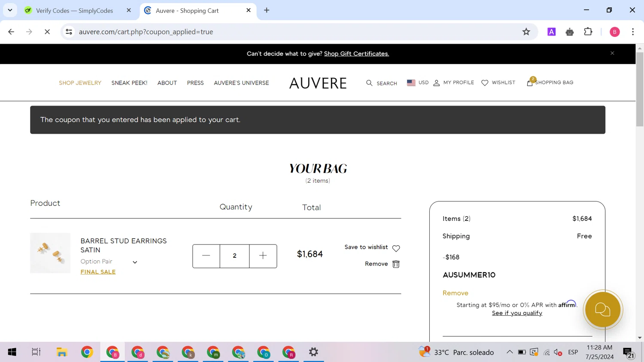644x362 pixels.
Task: Go back in browser history
Action: click(11, 32)
